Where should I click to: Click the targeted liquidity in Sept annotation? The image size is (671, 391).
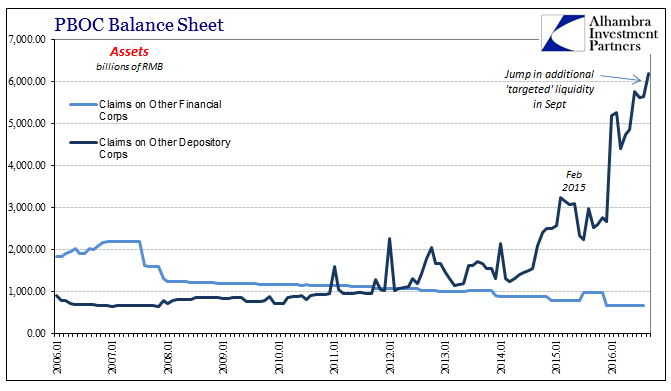point(549,89)
